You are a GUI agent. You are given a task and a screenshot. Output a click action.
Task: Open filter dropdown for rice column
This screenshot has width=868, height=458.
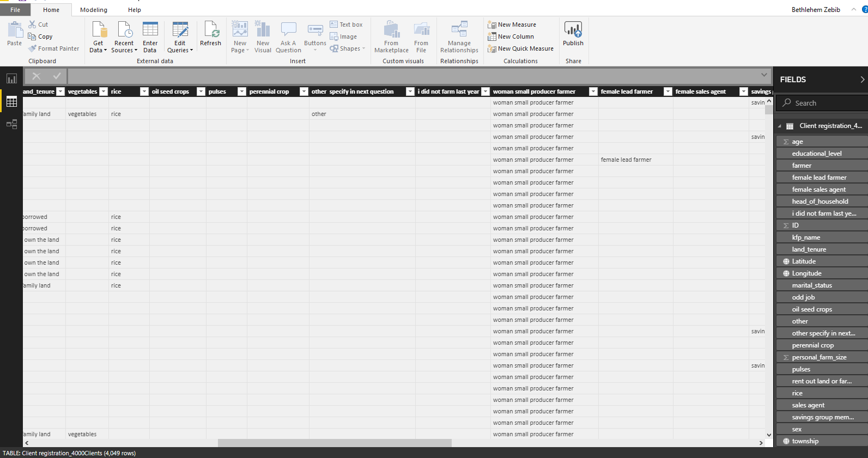click(144, 91)
